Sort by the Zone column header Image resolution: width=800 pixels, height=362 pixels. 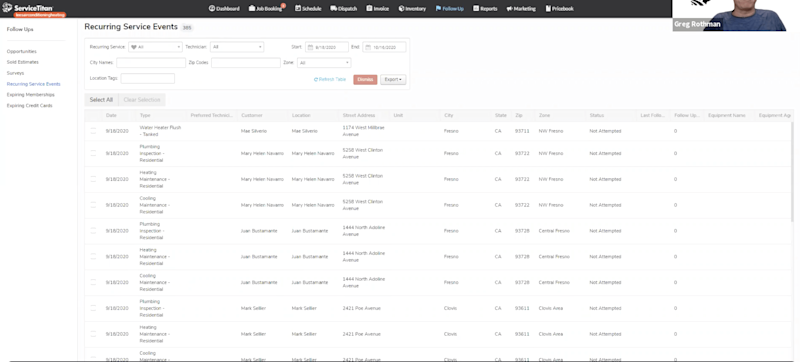click(x=544, y=116)
